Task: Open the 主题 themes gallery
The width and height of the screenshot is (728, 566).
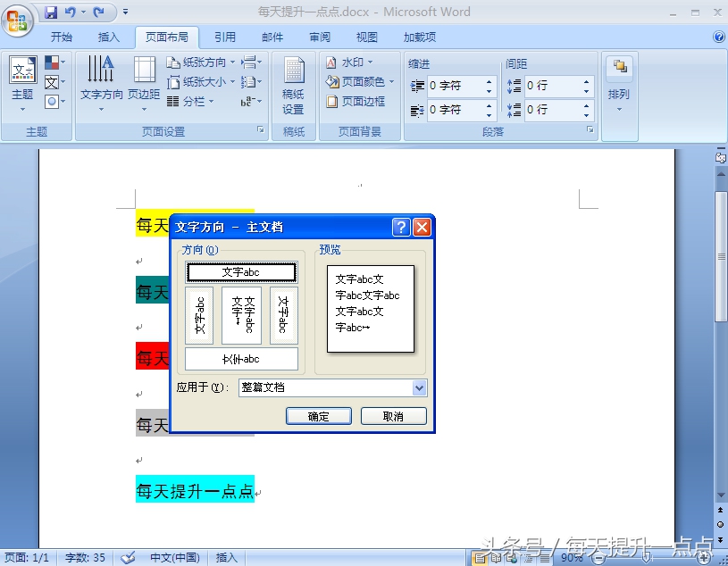Action: (x=22, y=84)
